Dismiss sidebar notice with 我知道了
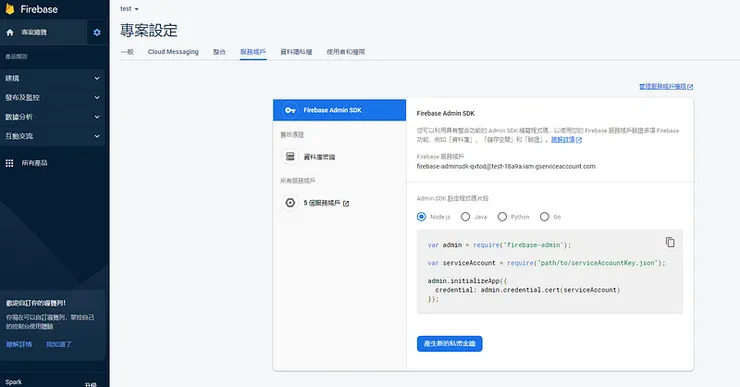Image resolution: width=740 pixels, height=387 pixels. tap(59, 345)
